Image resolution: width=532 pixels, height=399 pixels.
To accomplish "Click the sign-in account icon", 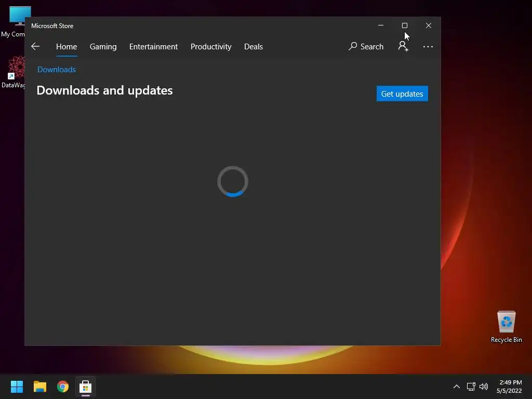I will (403, 46).
